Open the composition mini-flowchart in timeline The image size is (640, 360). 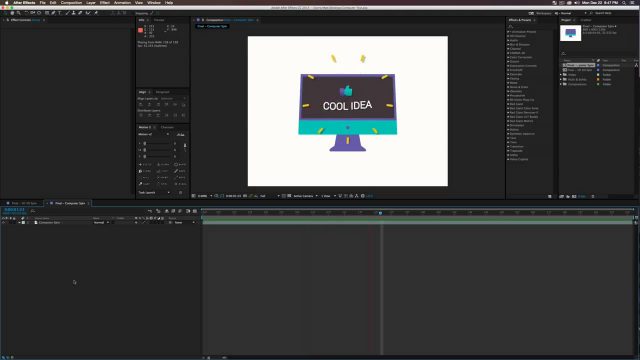coord(150,211)
